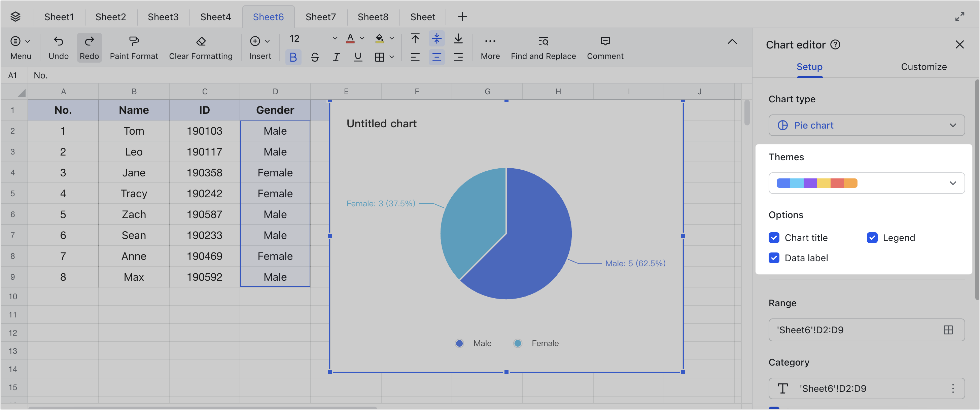
Task: Insert a Comment
Action: (605, 46)
